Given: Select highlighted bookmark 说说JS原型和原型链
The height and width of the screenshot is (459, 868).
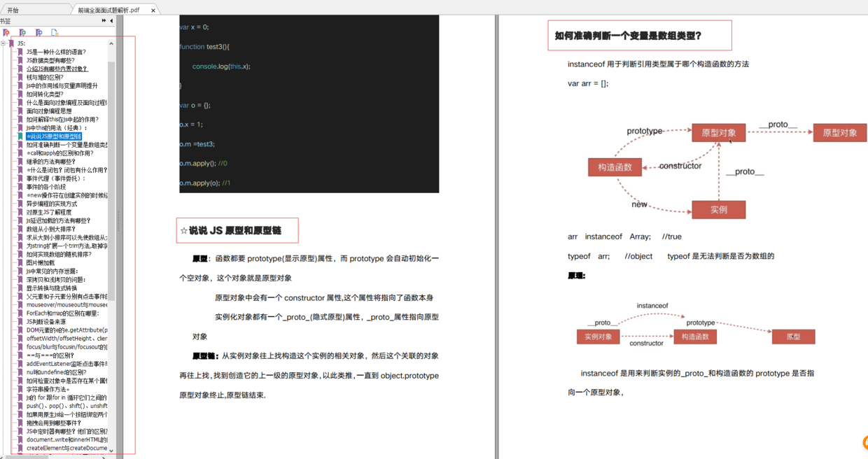Looking at the screenshot, I should 54,136.
